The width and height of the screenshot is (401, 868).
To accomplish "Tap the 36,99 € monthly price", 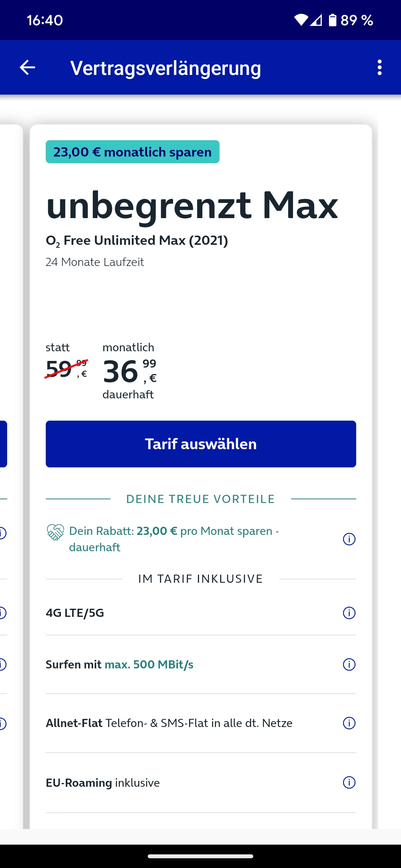I will coord(129,371).
